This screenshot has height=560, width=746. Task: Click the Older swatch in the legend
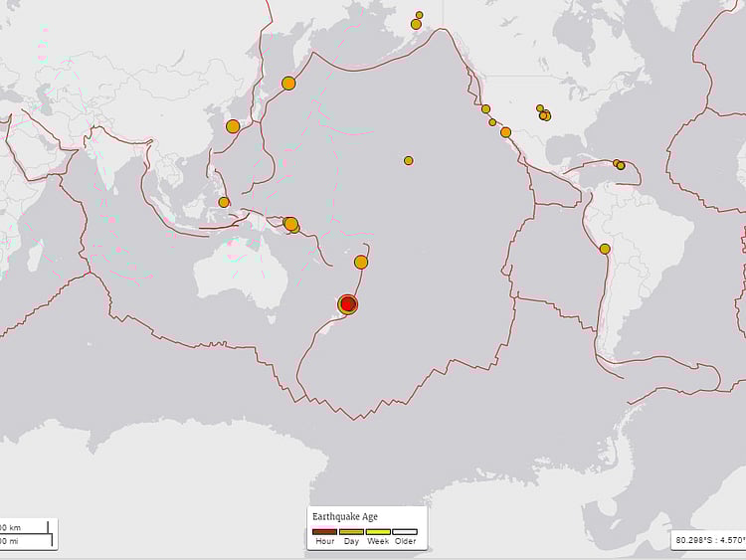[x=405, y=532]
